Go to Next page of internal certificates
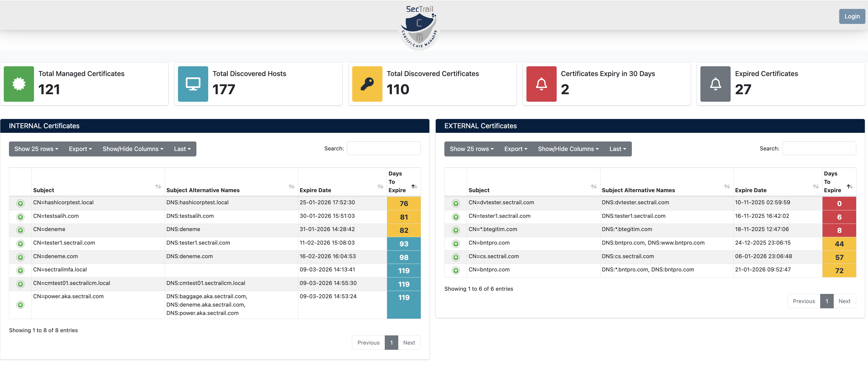 [409, 342]
